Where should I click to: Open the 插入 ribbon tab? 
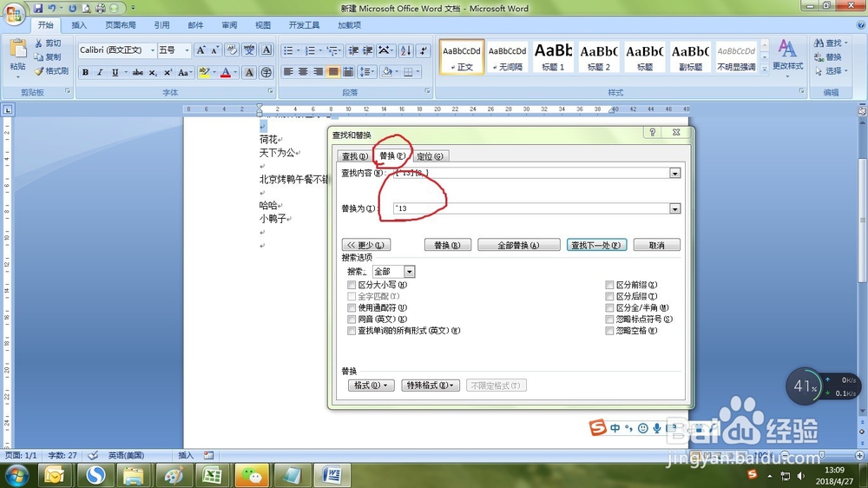pos(79,25)
